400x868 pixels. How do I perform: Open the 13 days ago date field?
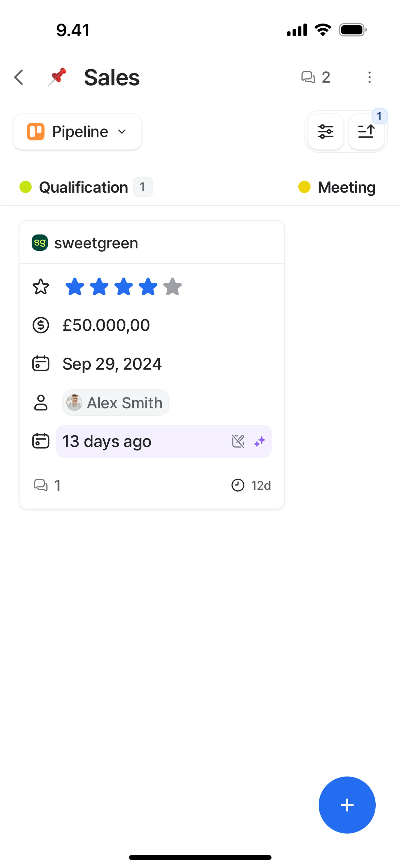click(x=135, y=442)
